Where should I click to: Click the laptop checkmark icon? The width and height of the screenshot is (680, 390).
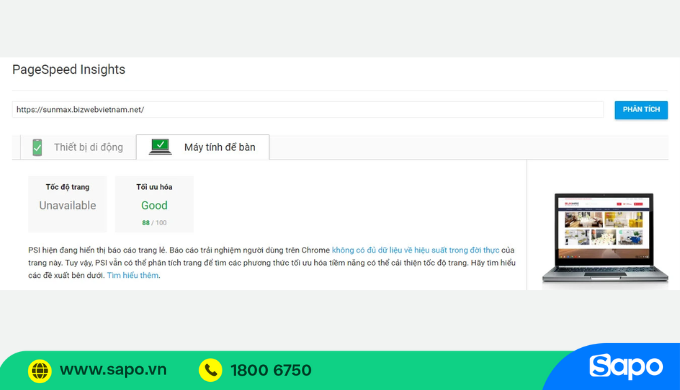[160, 147]
